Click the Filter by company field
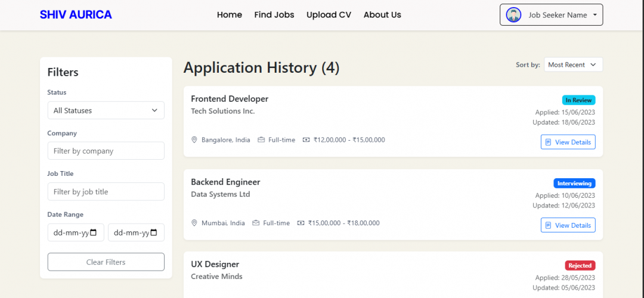This screenshot has width=644, height=298. (x=106, y=151)
